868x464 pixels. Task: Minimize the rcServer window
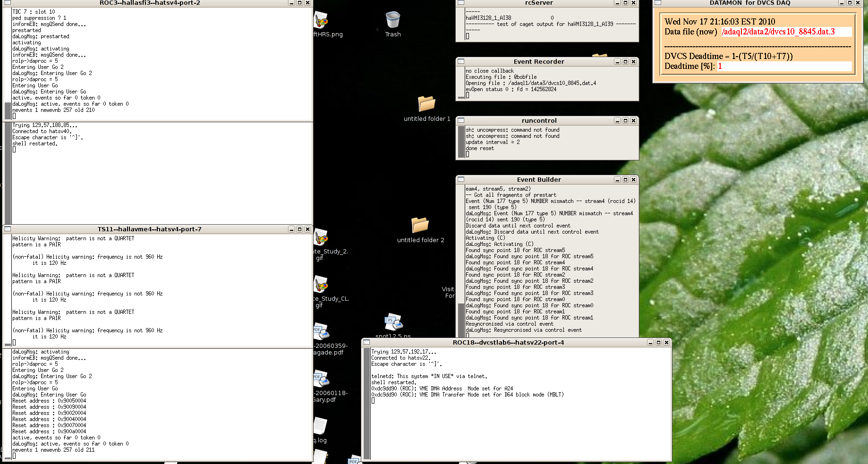point(617,3)
